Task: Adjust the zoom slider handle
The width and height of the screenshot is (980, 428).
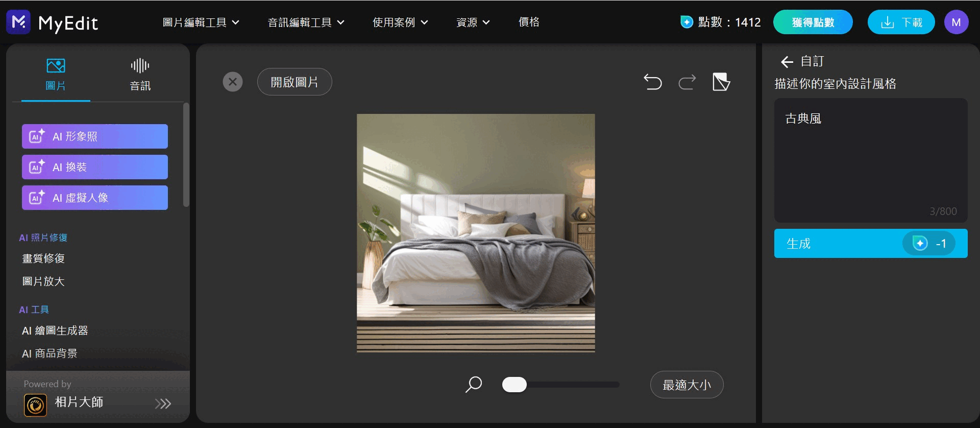Action: pyautogui.click(x=514, y=385)
